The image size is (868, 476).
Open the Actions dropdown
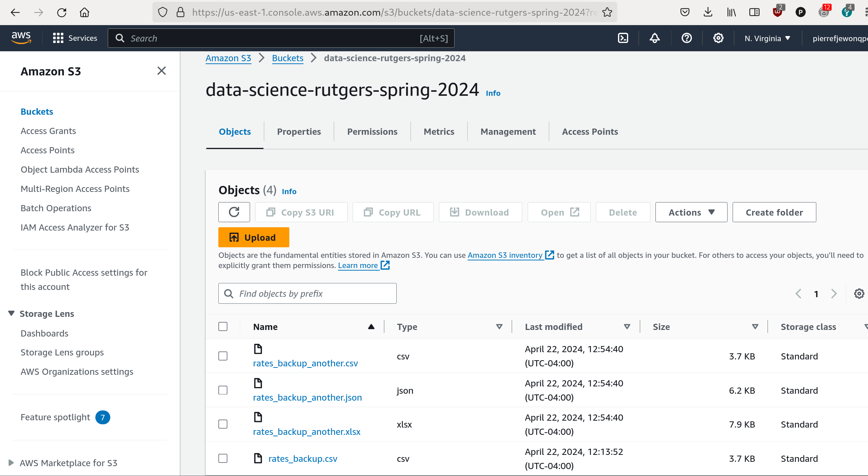coord(691,212)
